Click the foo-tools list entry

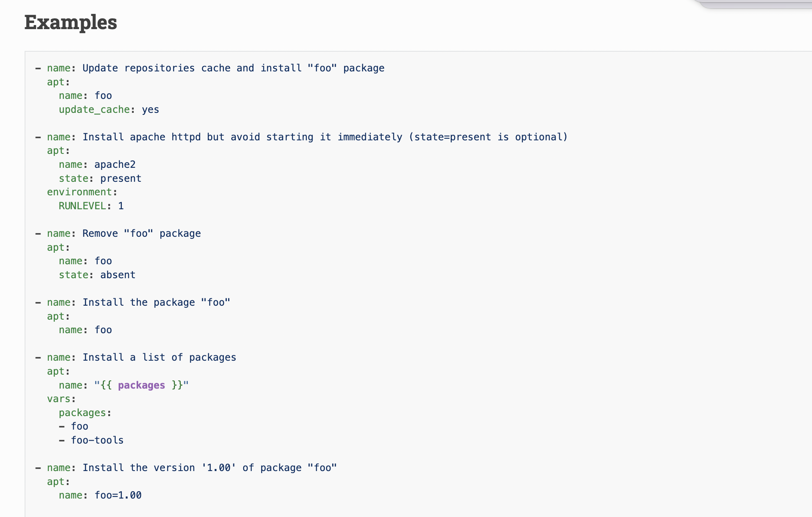pyautogui.click(x=97, y=440)
